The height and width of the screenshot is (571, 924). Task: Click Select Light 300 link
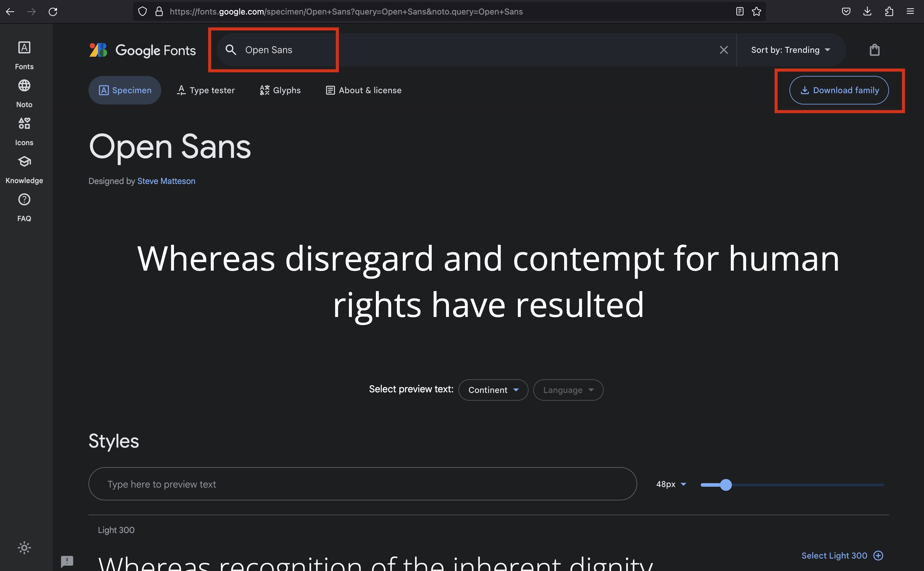[x=834, y=556]
